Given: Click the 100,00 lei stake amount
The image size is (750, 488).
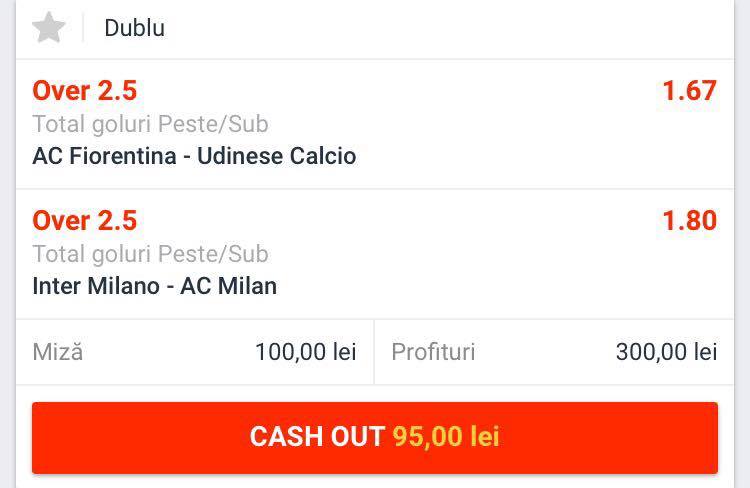Looking at the screenshot, I should (306, 352).
